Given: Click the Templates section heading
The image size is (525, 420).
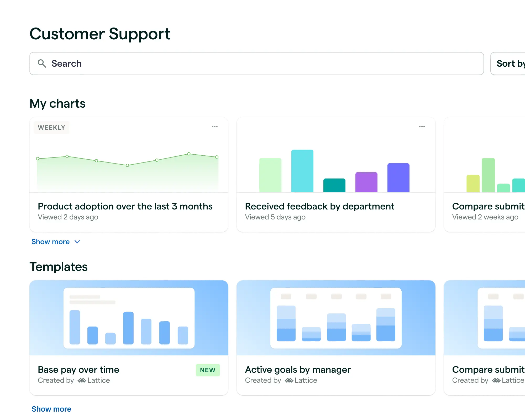Looking at the screenshot, I should click(58, 267).
